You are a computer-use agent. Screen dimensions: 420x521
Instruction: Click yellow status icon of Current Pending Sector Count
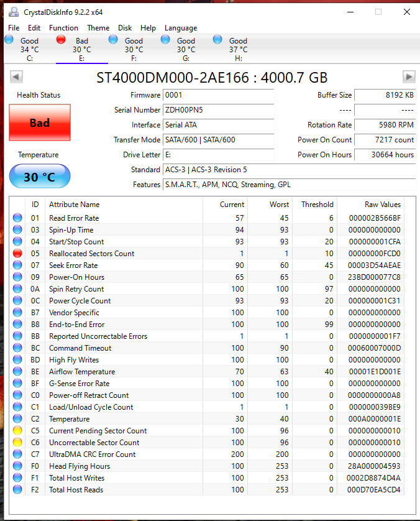click(x=17, y=431)
